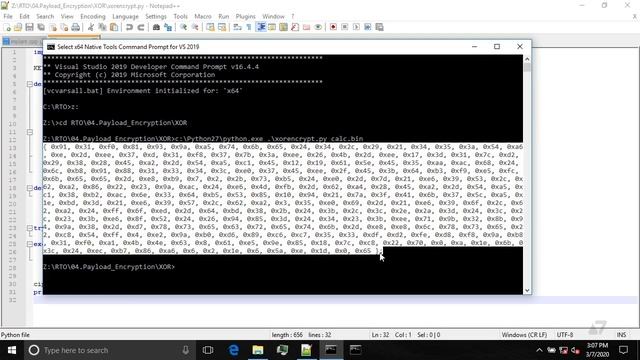
Task: Click the Print toolbar icon
Action: [x=76, y=27]
